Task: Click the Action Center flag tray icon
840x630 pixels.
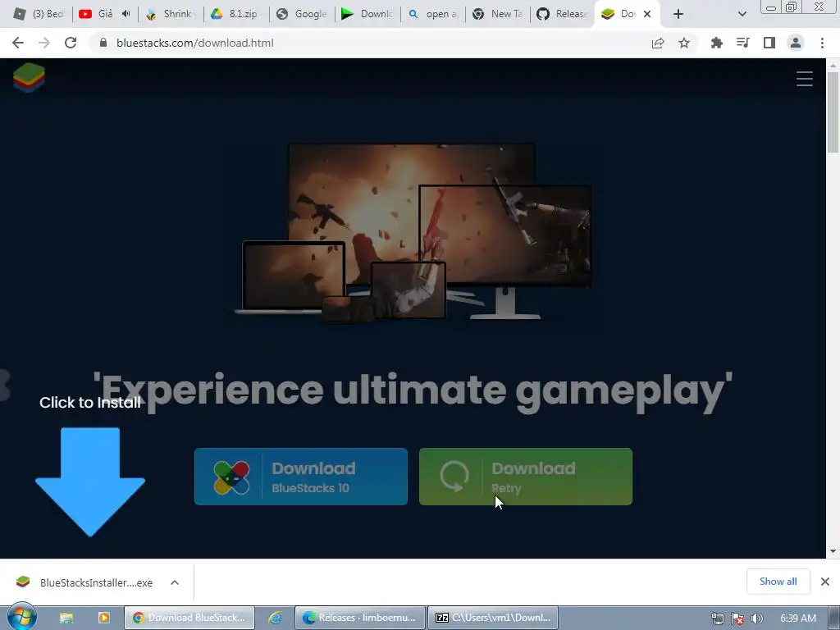Action: [x=737, y=619]
